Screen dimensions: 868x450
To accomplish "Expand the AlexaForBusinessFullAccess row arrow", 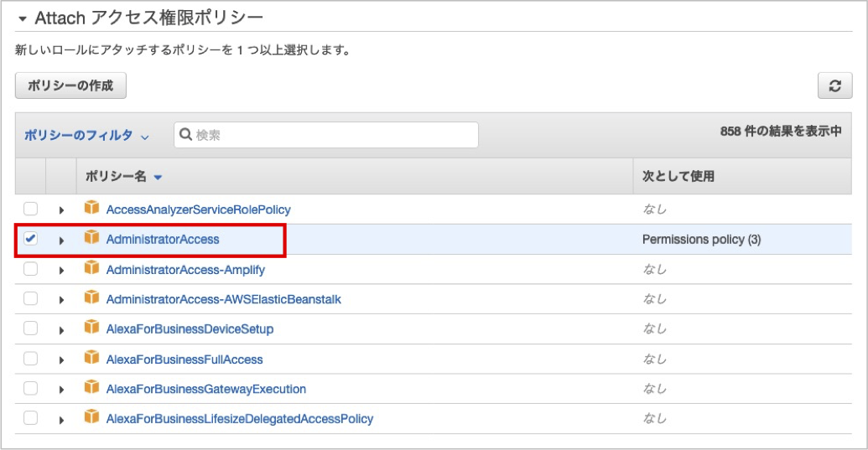I will tap(61, 359).
